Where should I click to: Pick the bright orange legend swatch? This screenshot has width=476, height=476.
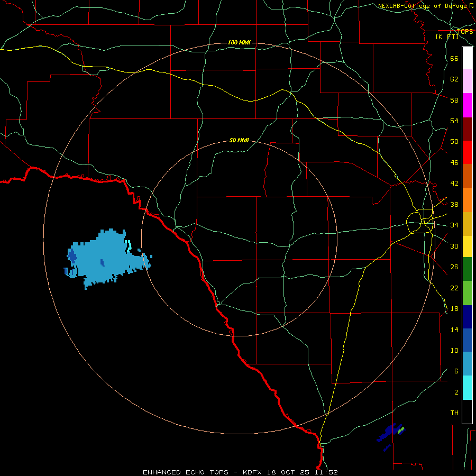(x=467, y=200)
